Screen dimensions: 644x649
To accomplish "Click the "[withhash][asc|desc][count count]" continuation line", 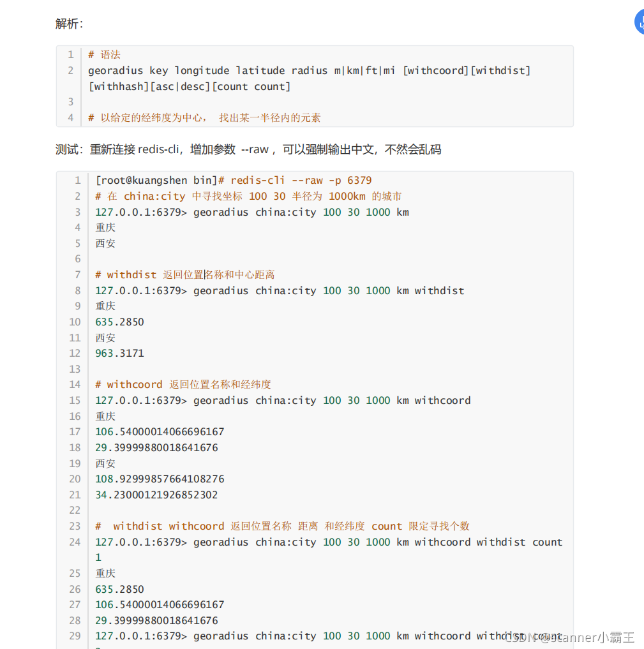I will tap(190, 87).
